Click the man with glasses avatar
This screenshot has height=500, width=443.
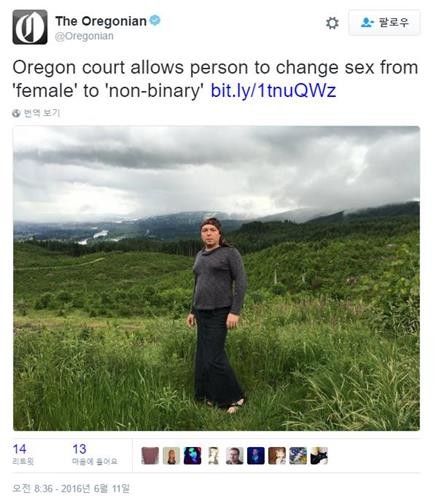(235, 456)
